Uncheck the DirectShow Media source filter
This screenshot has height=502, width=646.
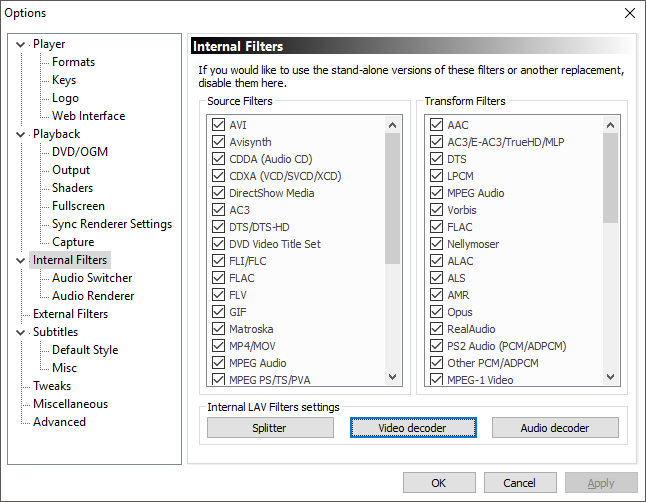tap(218, 192)
